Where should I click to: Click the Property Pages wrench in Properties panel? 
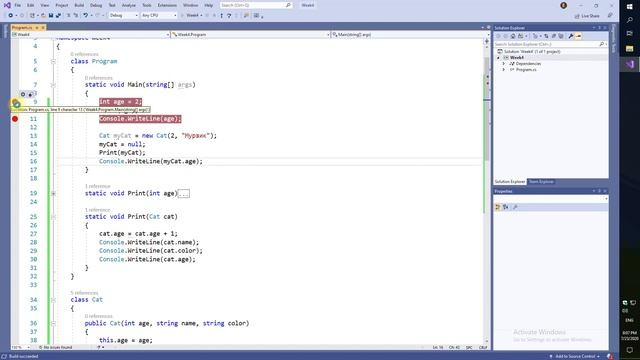coord(515,207)
